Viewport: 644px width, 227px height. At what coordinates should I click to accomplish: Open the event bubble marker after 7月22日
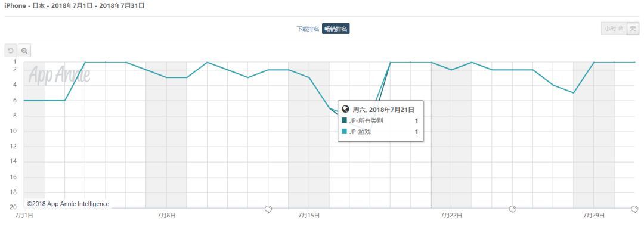[x=512, y=209]
